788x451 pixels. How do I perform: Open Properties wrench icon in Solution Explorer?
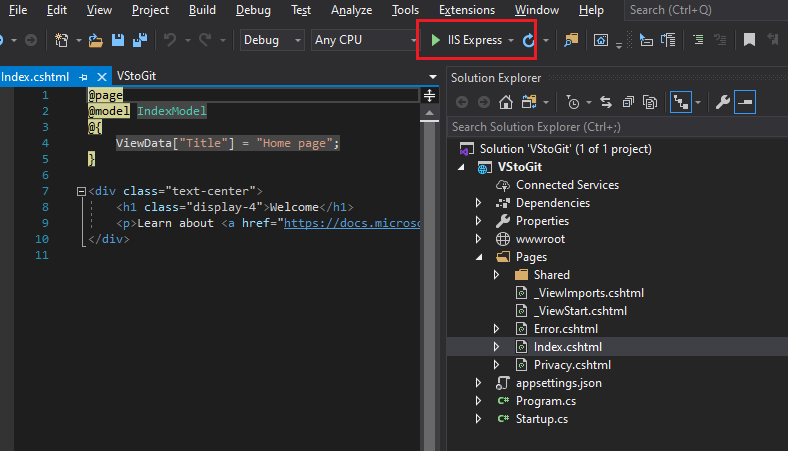point(723,103)
